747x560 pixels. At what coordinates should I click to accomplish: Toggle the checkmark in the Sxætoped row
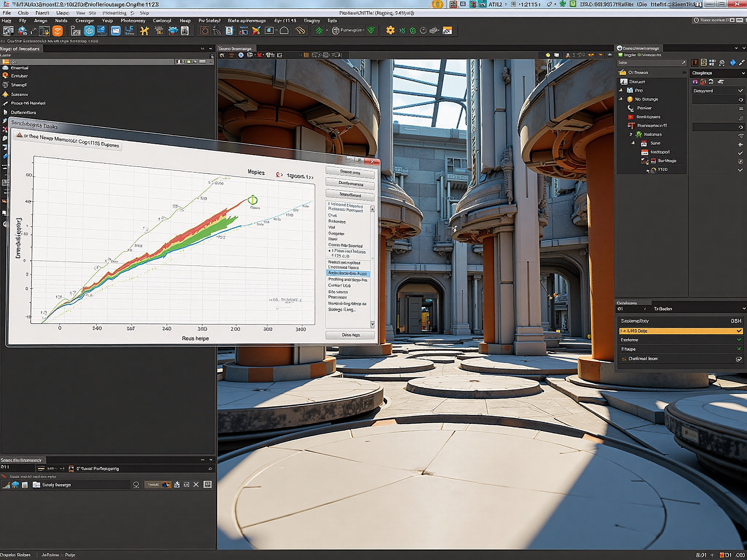(x=740, y=153)
